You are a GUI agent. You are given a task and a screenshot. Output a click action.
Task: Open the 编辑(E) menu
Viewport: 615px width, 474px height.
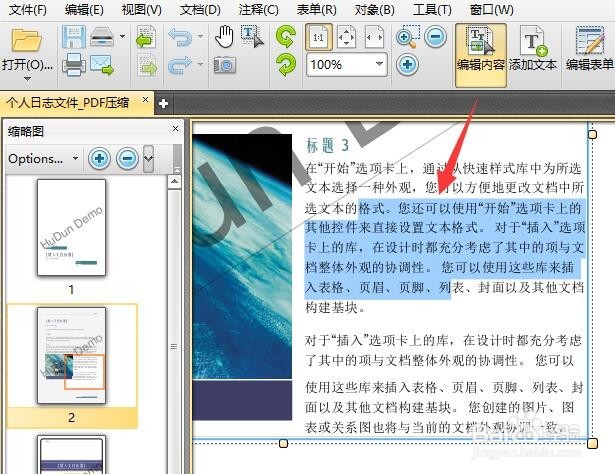[x=84, y=9]
